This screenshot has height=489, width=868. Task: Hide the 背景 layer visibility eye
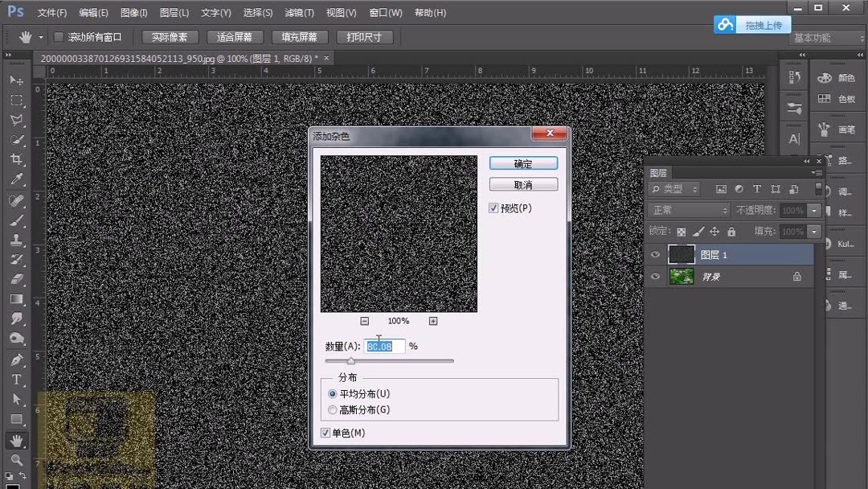point(655,276)
